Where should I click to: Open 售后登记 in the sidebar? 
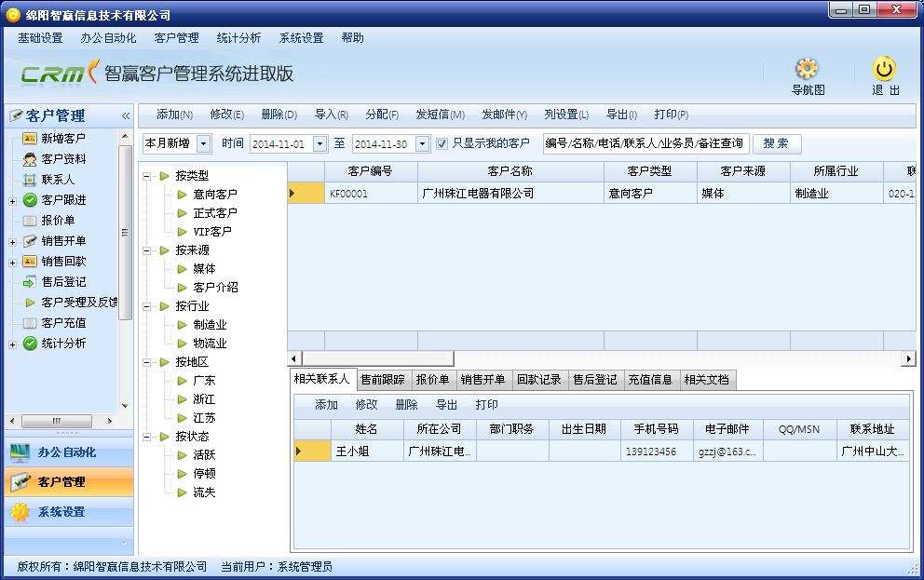pos(63,282)
